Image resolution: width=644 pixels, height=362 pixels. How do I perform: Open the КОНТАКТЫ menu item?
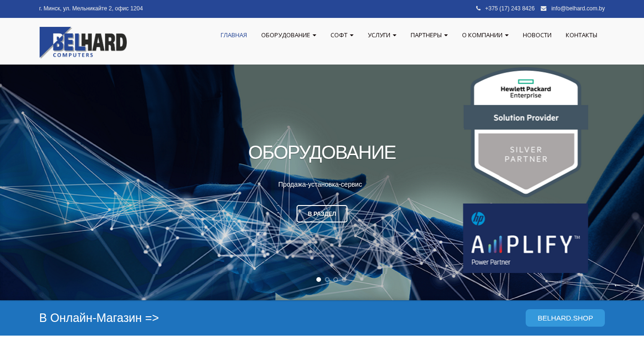[x=581, y=35]
